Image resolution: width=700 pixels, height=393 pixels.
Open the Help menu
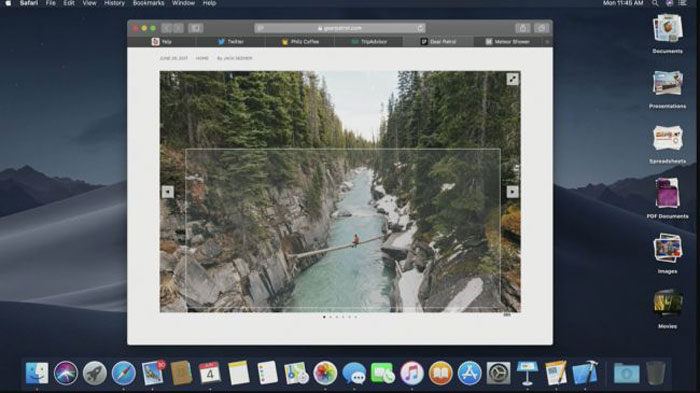pos(209,3)
